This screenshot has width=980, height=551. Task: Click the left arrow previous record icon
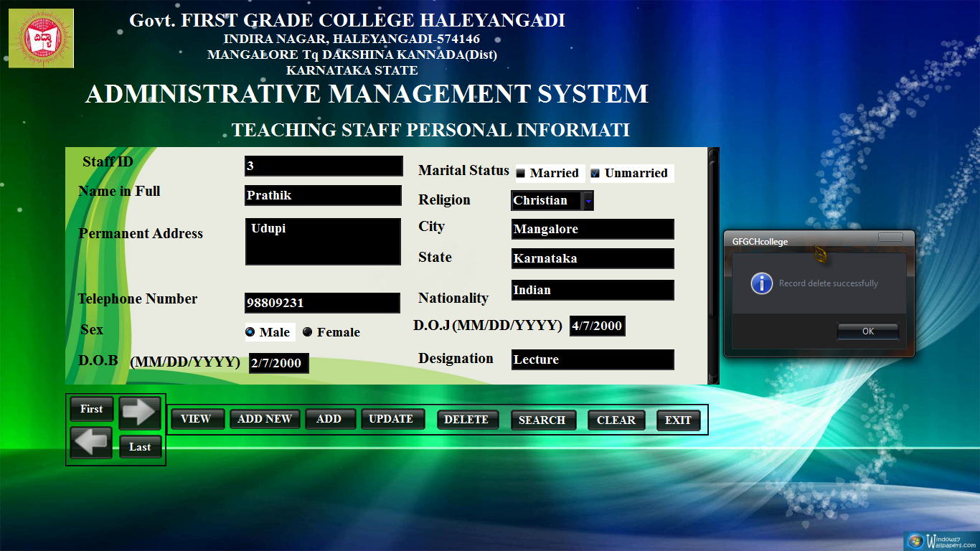[91, 443]
